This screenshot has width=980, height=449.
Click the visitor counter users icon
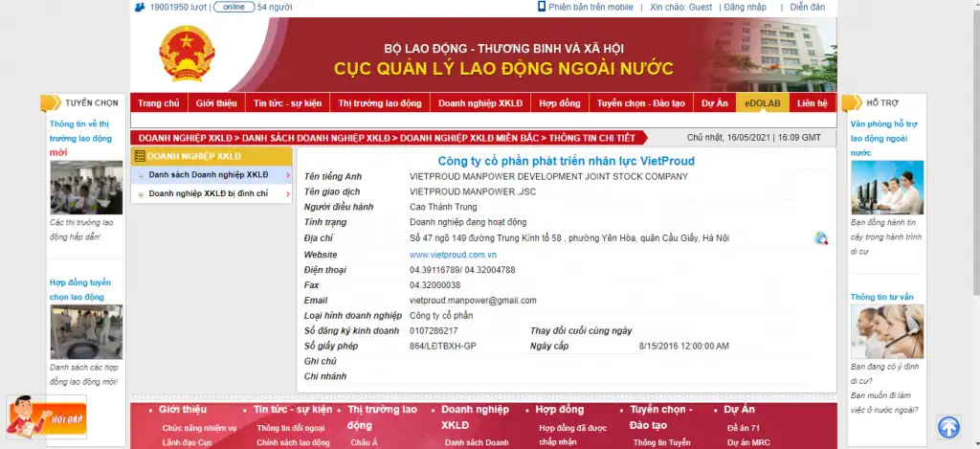140,7
